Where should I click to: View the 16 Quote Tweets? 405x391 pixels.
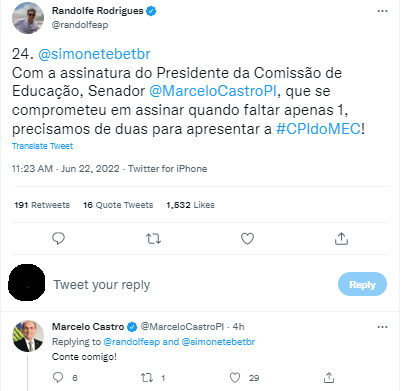(x=118, y=205)
